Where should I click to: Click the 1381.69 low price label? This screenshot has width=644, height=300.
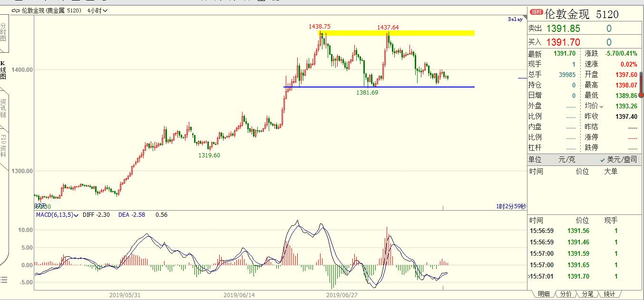[x=367, y=92]
